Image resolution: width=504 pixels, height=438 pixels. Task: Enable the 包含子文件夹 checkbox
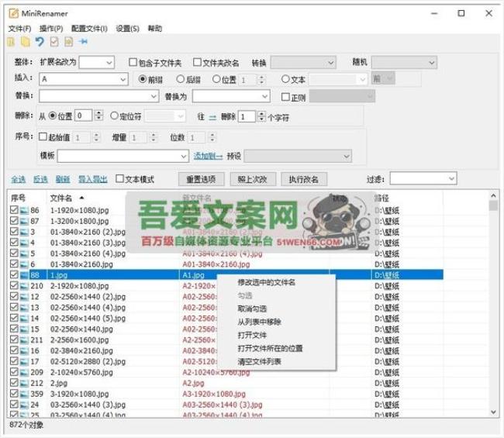point(133,62)
